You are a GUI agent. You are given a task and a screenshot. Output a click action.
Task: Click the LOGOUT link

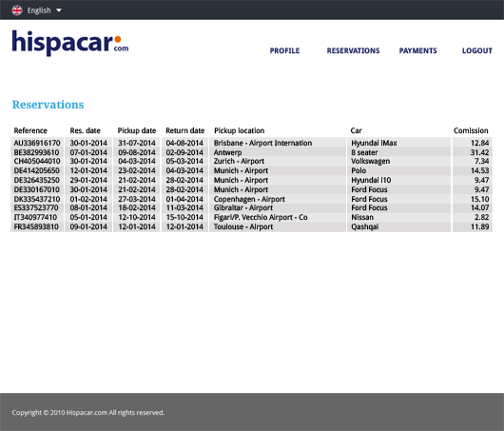[x=477, y=50]
